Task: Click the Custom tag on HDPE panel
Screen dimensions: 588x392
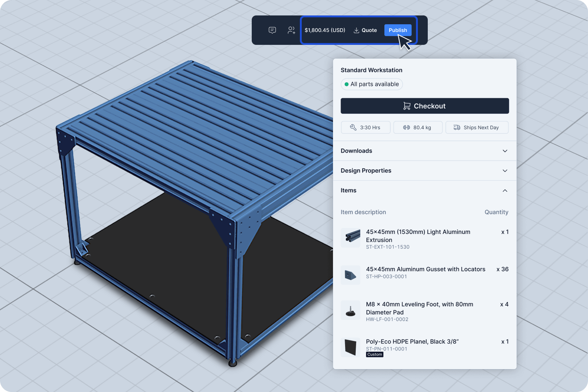Action: [x=374, y=354]
